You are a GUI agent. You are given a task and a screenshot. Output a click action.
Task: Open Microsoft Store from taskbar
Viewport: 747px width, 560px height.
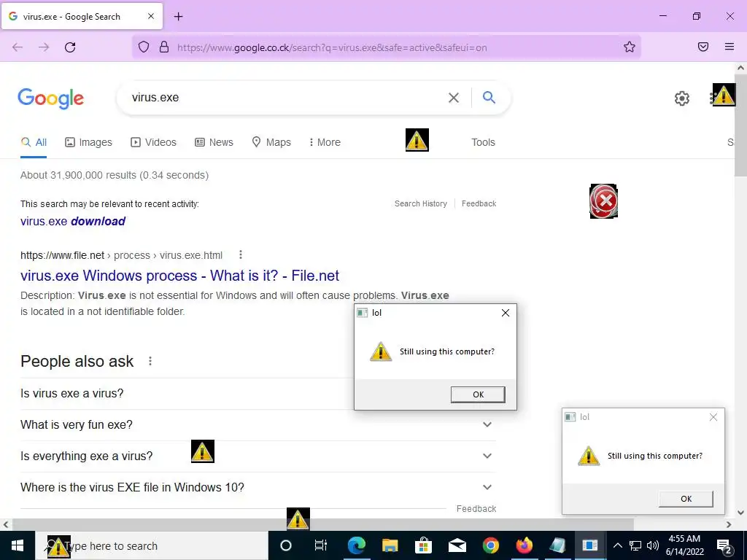point(423,545)
